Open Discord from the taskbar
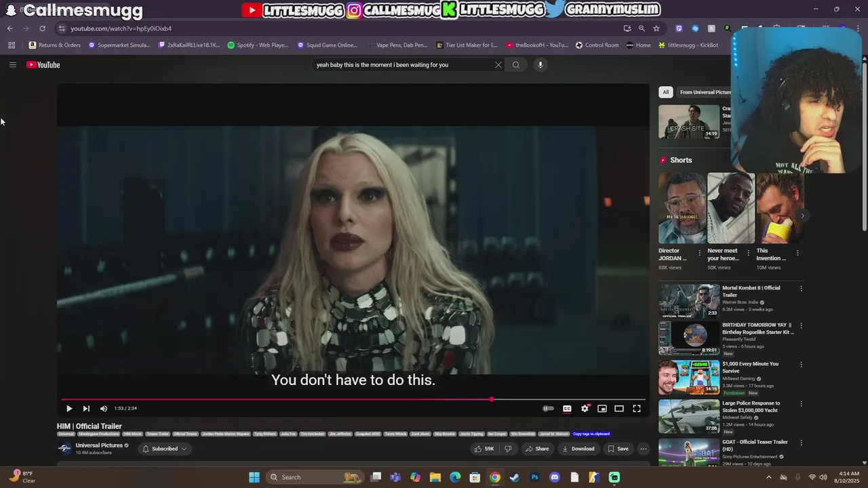The height and width of the screenshot is (488, 868). point(555,477)
